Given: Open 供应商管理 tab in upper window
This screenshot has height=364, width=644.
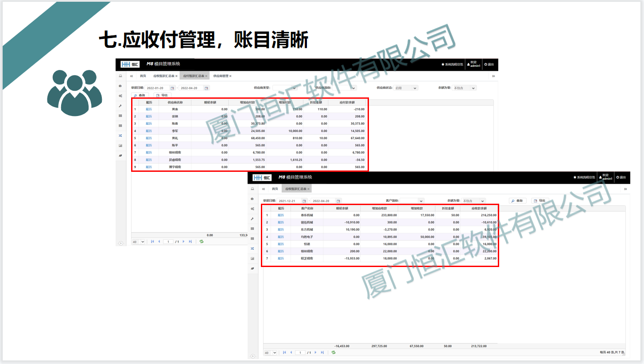Looking at the screenshot, I should [x=221, y=76].
